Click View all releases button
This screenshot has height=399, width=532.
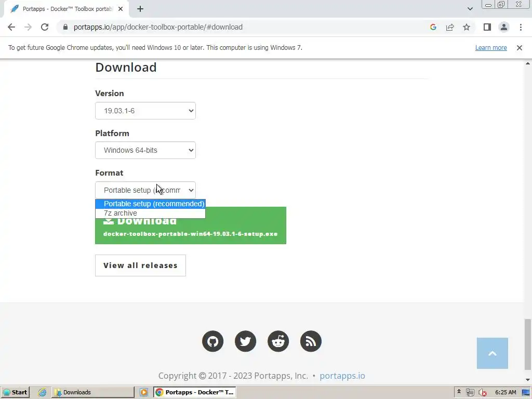(x=140, y=265)
